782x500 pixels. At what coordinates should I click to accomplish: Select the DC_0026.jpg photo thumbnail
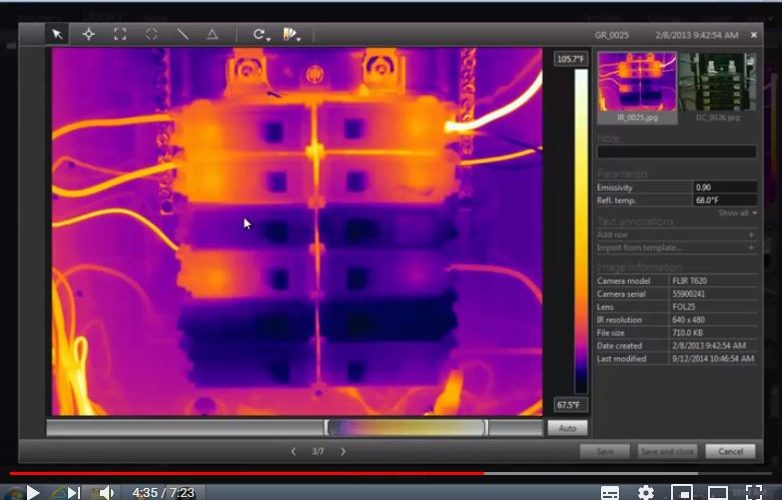717,87
